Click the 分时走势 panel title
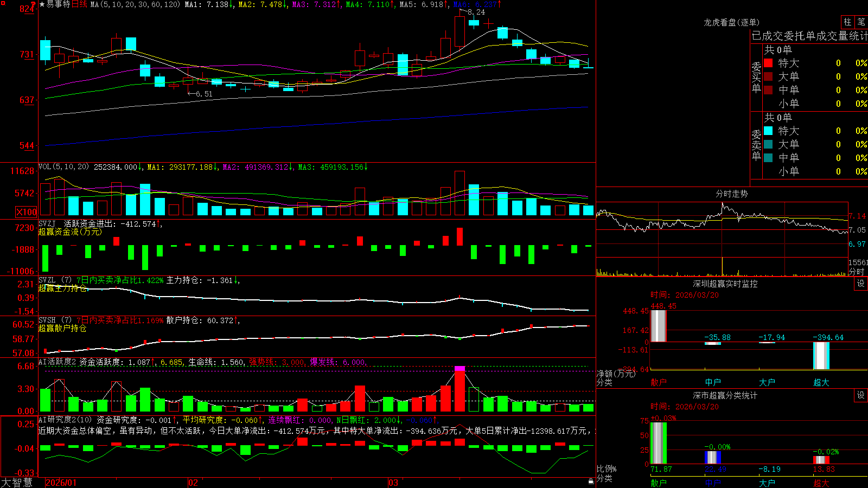The width and height of the screenshot is (868, 488). [731, 194]
